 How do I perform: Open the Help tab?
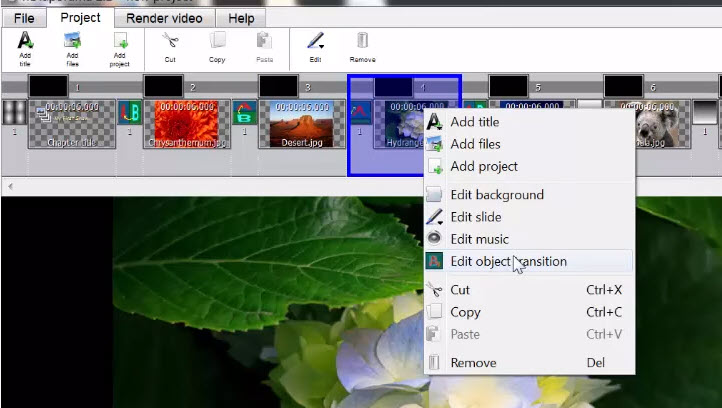click(241, 18)
